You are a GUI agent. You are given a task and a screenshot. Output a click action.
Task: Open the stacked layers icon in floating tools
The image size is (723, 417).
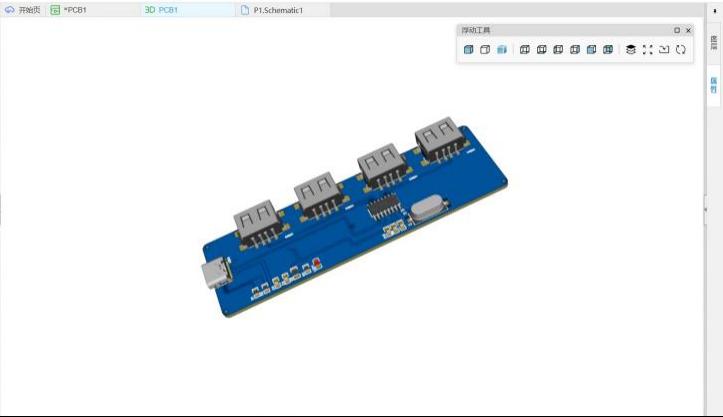click(x=631, y=50)
